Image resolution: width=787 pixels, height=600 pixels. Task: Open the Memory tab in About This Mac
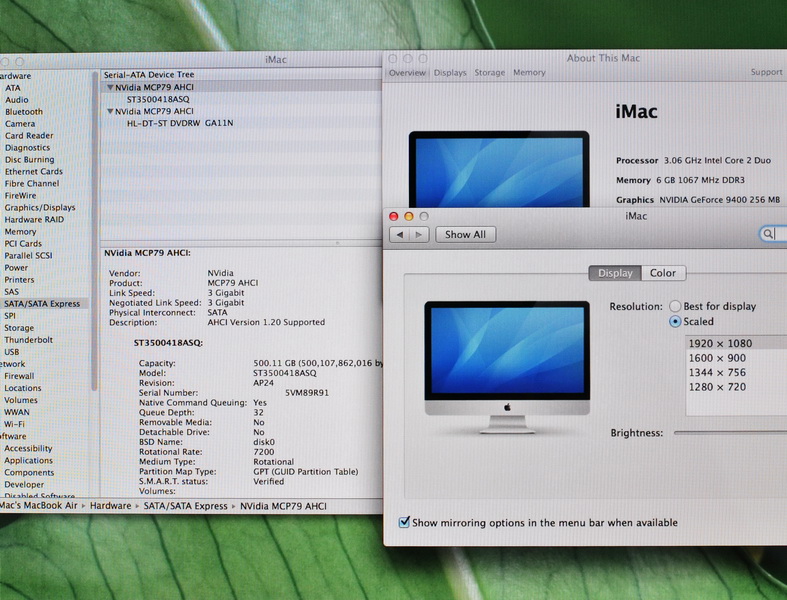pyautogui.click(x=529, y=73)
